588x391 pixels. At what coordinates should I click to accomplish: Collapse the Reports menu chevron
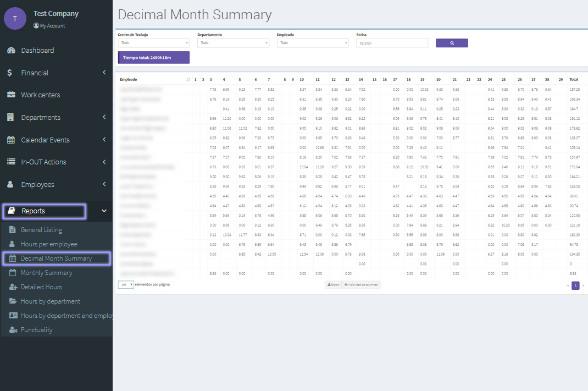coord(104,211)
